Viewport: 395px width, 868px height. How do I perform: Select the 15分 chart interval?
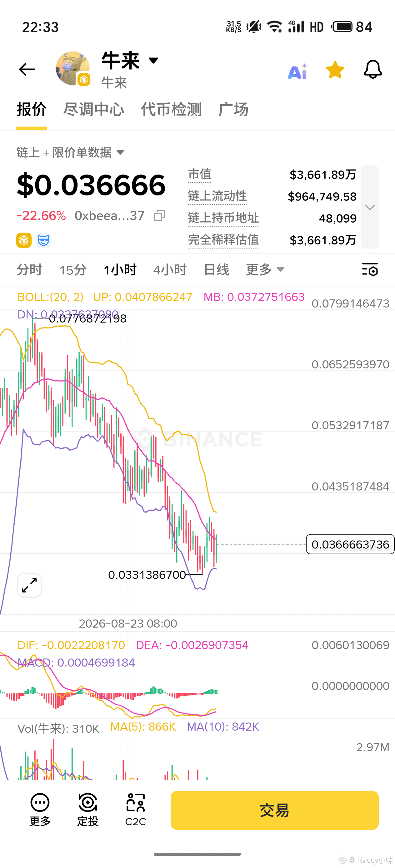[x=73, y=270]
